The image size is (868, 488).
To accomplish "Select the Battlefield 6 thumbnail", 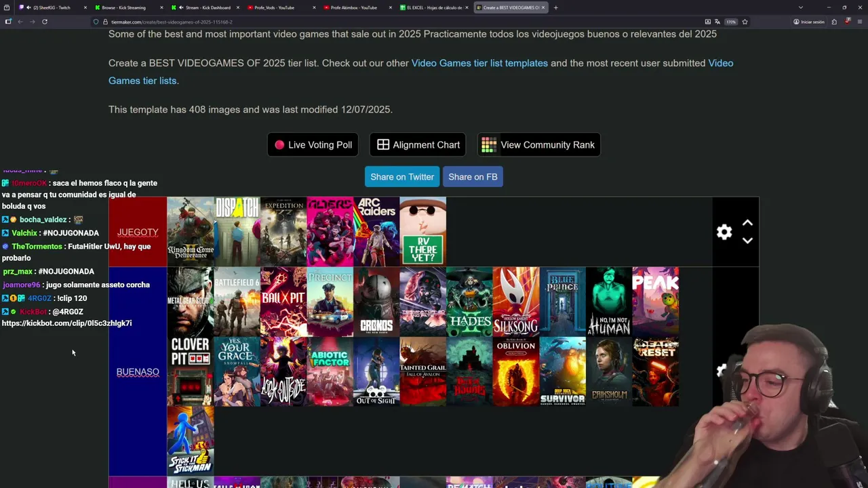I will 237,302.
